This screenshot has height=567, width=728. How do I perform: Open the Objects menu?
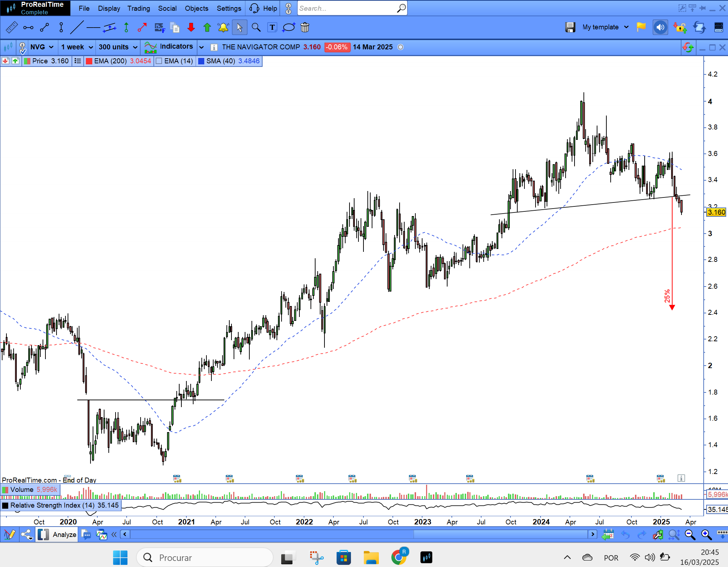click(x=196, y=8)
